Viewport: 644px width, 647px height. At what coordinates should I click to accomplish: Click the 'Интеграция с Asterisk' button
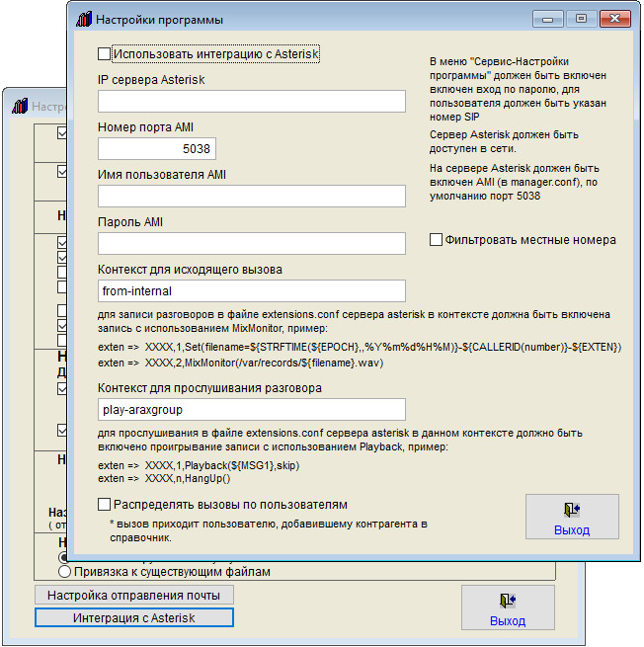coord(134,617)
